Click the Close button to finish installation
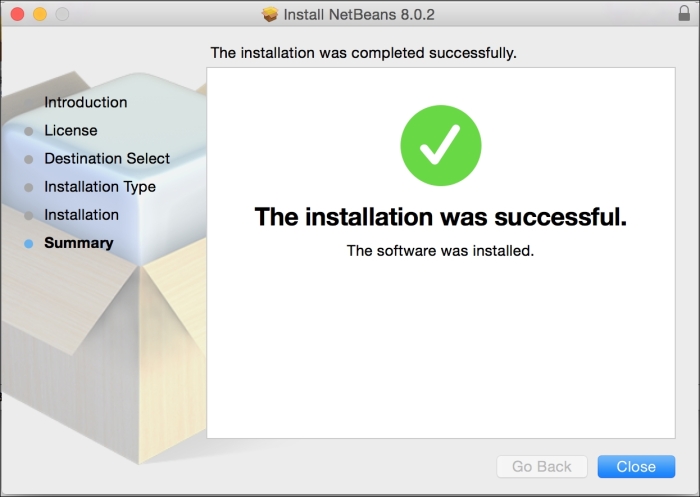The width and height of the screenshot is (700, 497). click(636, 467)
